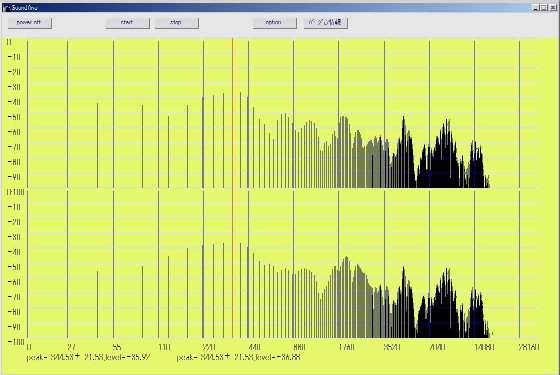
Task: Close the spectrum analyzer window
Action: [x=552, y=8]
